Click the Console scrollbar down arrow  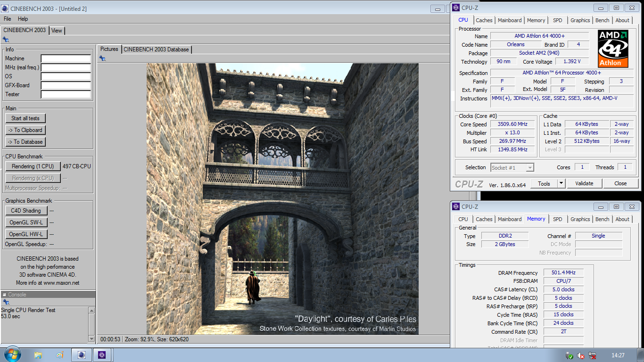[91, 338]
